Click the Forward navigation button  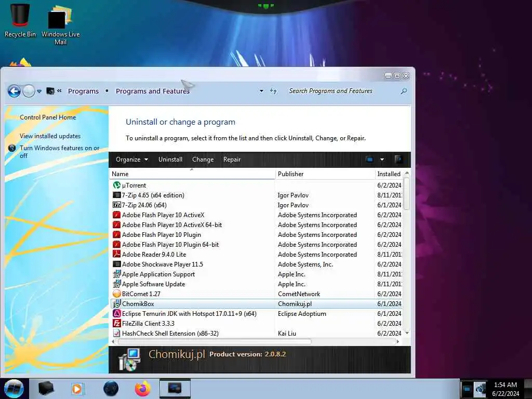29,91
